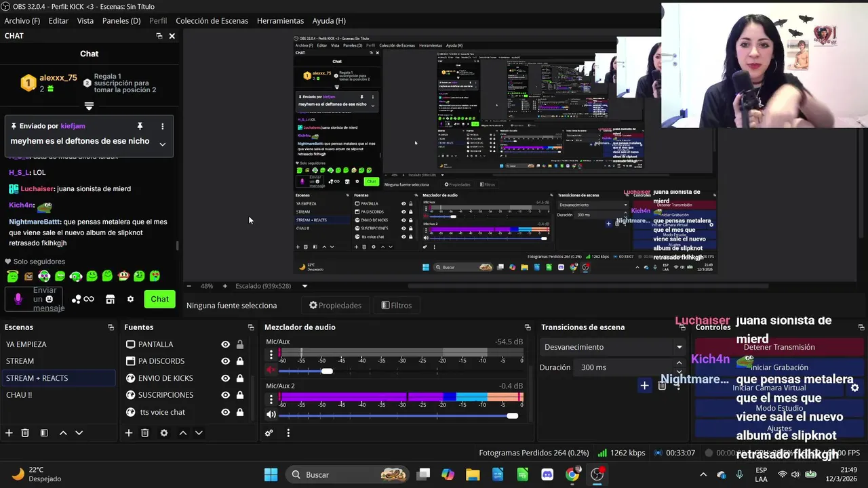Switch to the CHAU !! scene

58,395
